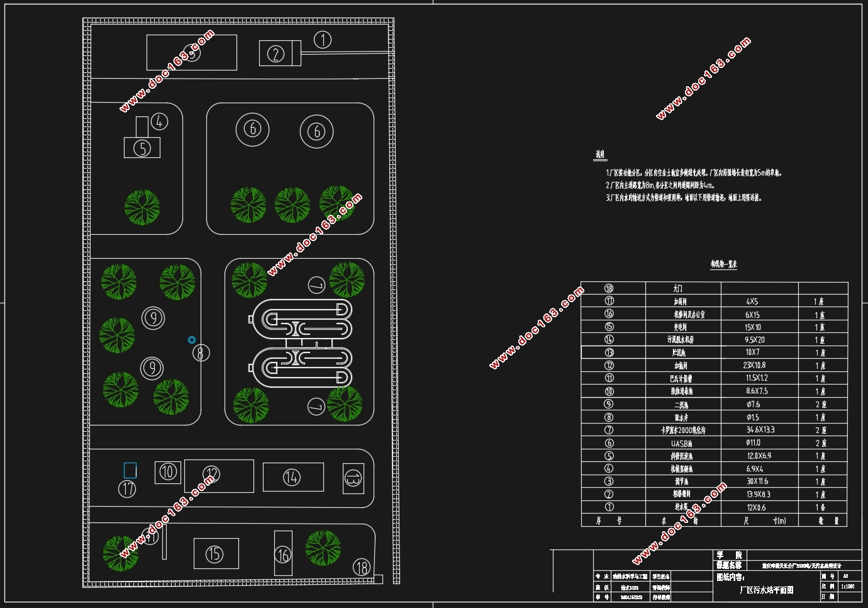Viewport: 868px width, 608px height.
Task: Click the 30X11.6 dimension cell
Action: [759, 481]
